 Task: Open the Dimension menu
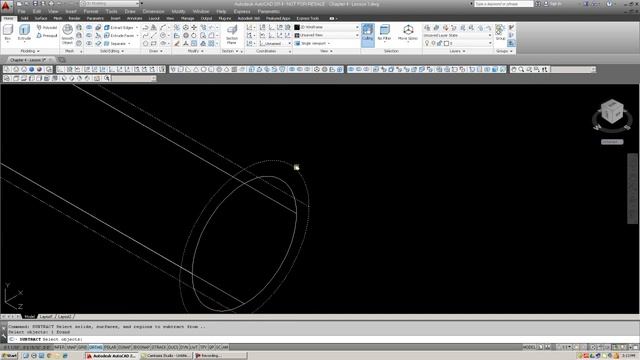[153, 11]
